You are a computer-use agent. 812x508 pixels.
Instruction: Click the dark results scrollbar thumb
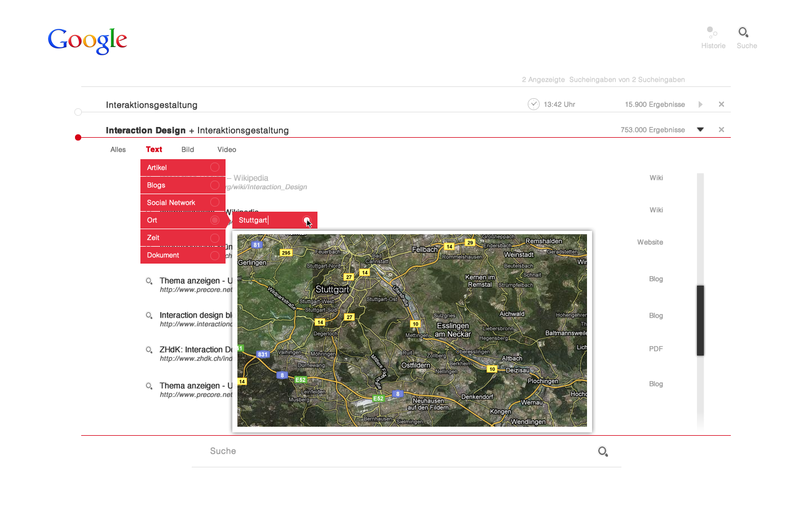click(700, 321)
